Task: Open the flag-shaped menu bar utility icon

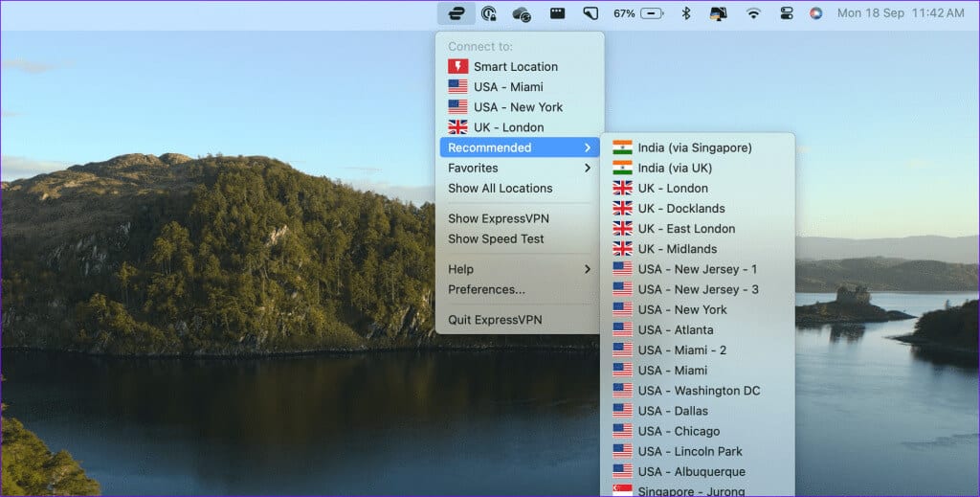Action: pyautogui.click(x=590, y=13)
